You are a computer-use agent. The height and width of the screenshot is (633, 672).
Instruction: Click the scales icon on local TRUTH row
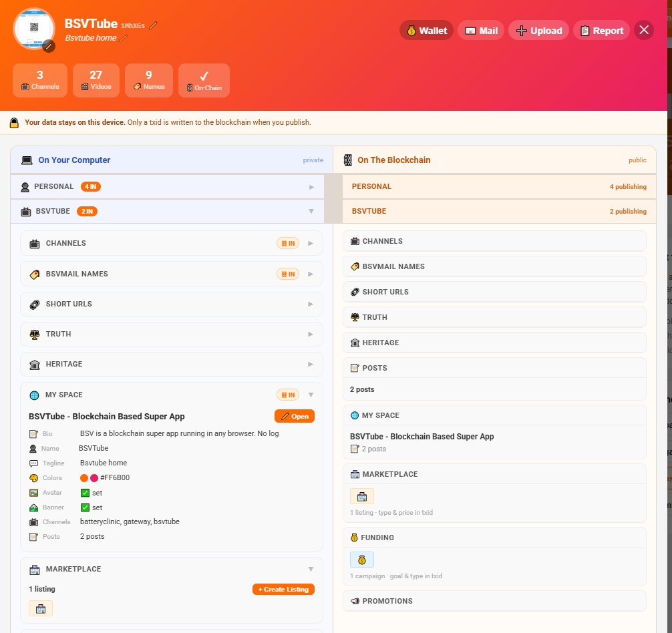pos(35,335)
